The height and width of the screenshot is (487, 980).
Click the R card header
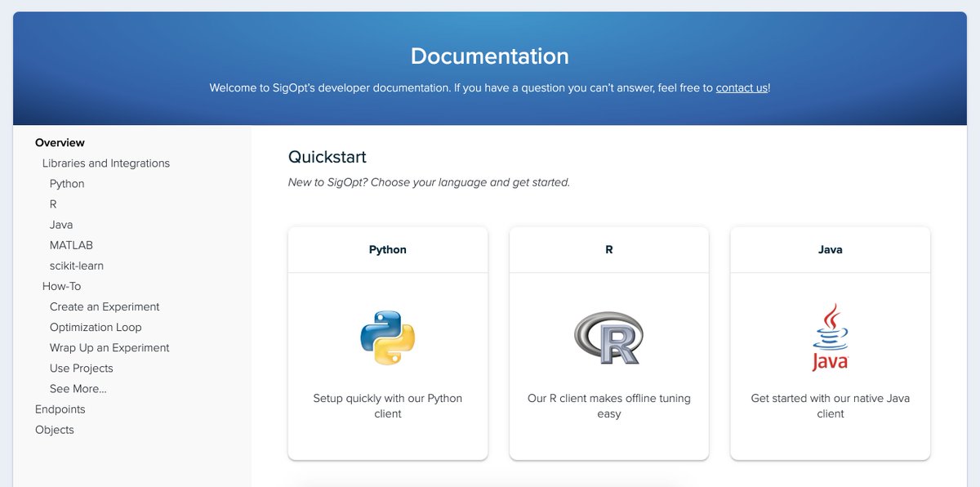[x=609, y=250]
